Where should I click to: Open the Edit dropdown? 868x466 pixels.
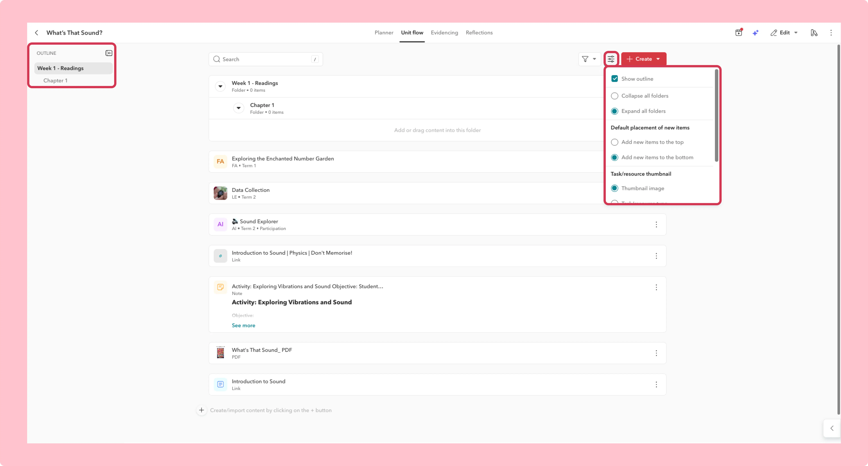(x=784, y=33)
